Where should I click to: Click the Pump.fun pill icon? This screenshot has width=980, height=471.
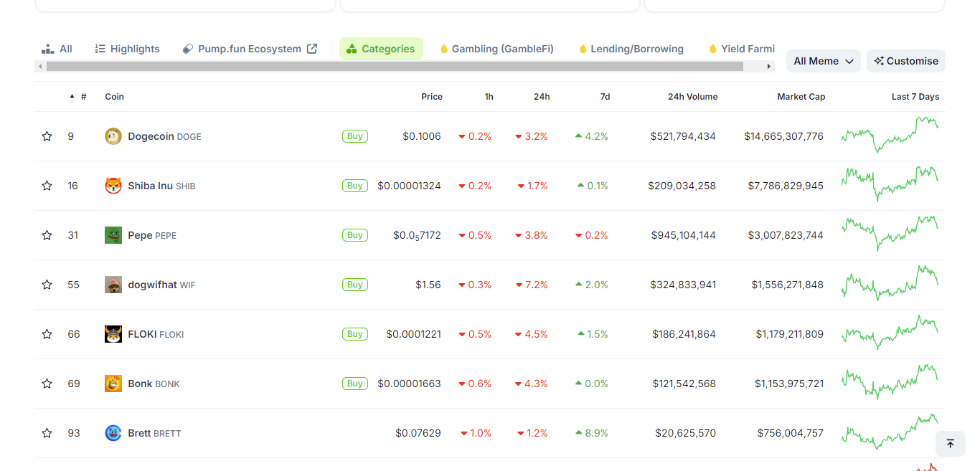pos(188,49)
